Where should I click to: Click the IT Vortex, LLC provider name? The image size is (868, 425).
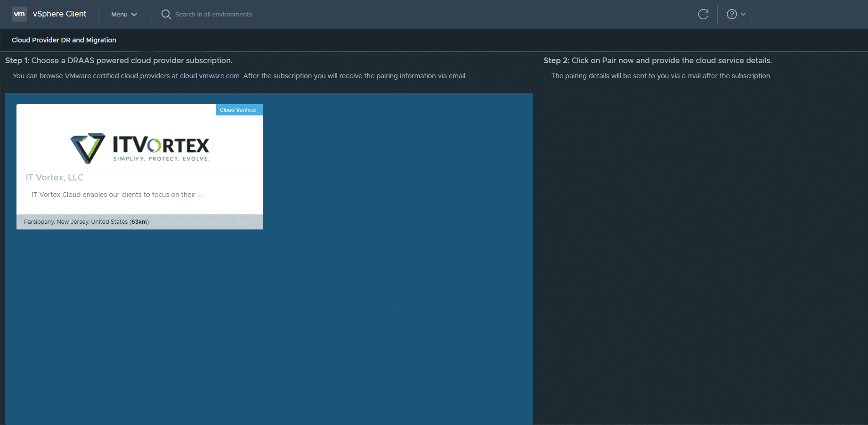coord(54,178)
